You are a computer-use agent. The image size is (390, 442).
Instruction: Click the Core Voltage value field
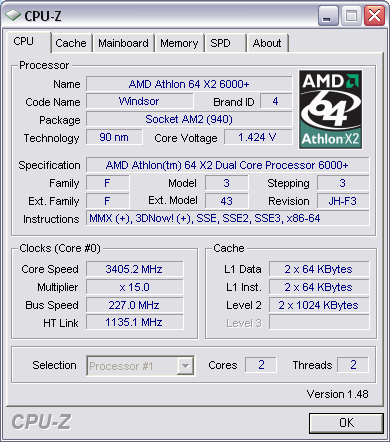[258, 137]
